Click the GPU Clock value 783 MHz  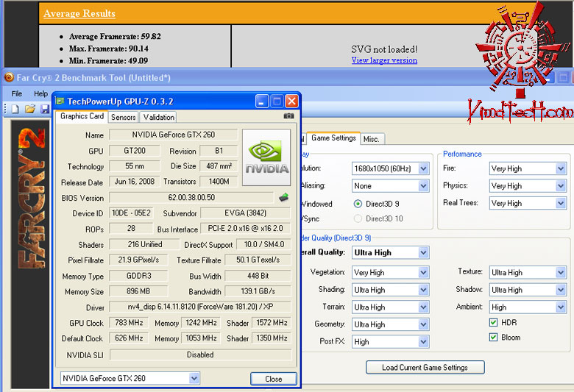129,322
